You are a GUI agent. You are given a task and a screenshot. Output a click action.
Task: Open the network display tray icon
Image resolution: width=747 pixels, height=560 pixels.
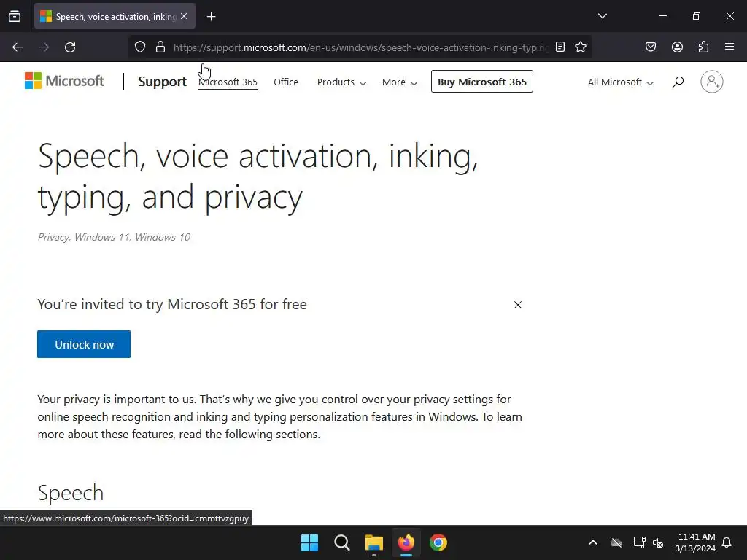coord(639,542)
